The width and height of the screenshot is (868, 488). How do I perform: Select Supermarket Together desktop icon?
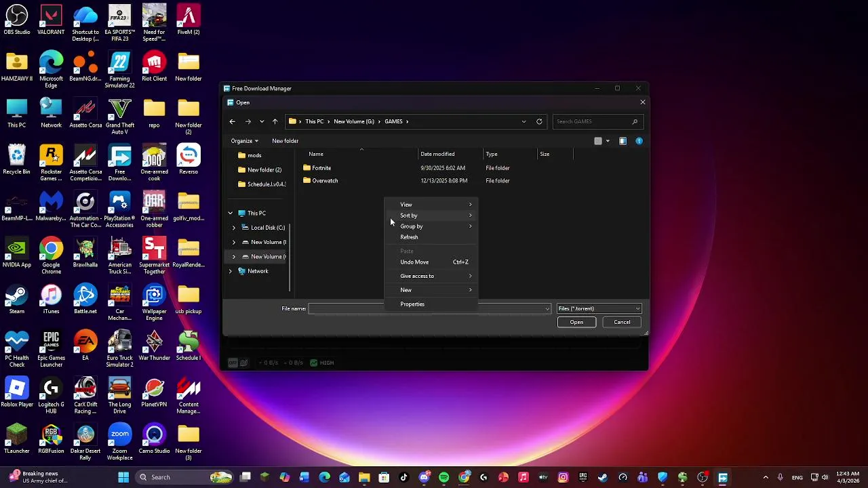click(154, 257)
